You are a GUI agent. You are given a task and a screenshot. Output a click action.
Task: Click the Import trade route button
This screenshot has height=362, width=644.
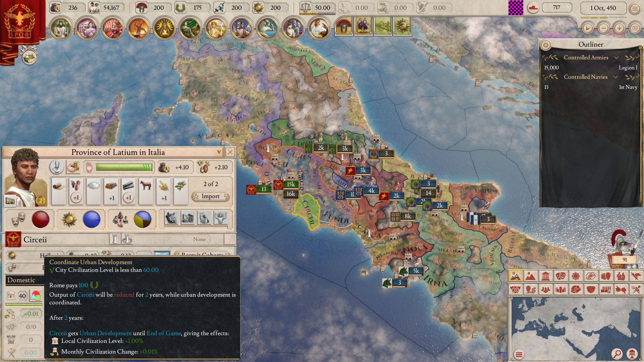tap(211, 196)
